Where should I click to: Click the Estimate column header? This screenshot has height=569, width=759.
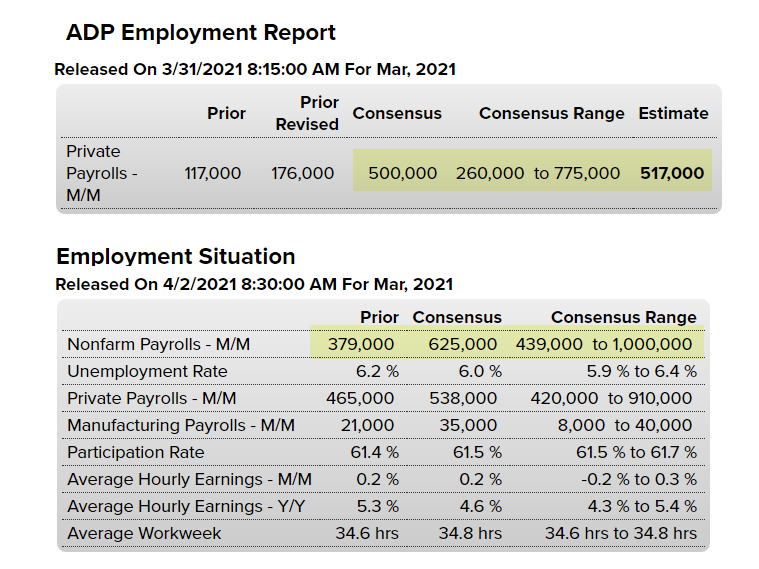click(673, 113)
